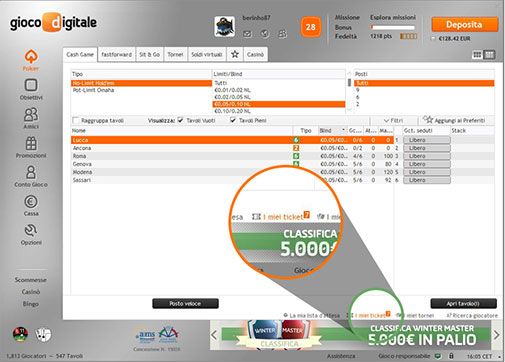This screenshot has height=362, width=505.
Task: Sort tables by Blind column arrow
Action: coord(343,130)
